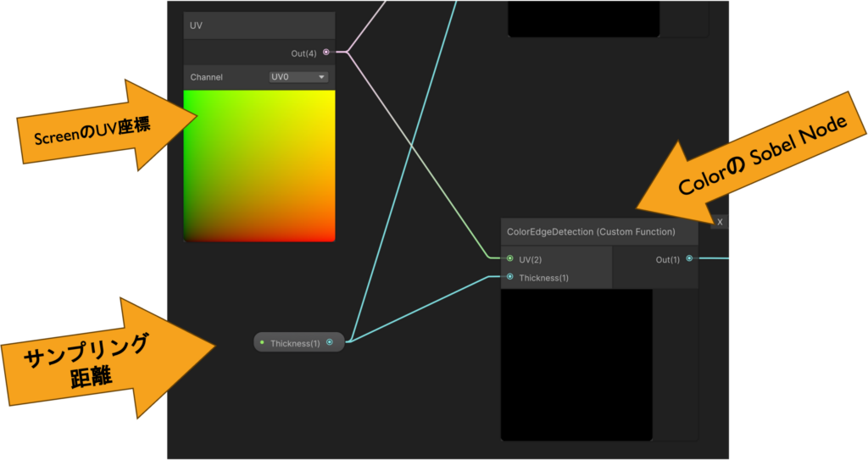868x460 pixels.
Task: Click the green dot on Thickness property node
Action: point(262,343)
